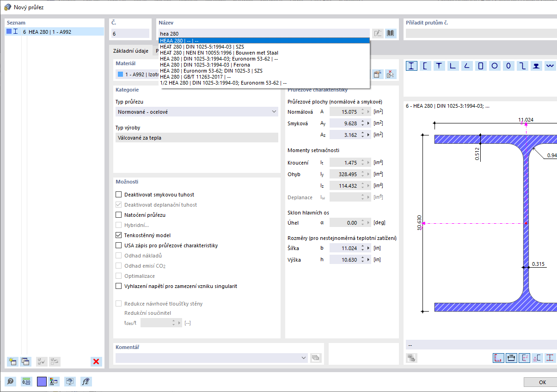Toggle dimensions display icon under preview
The width and height of the screenshot is (557, 392).
coord(511,358)
